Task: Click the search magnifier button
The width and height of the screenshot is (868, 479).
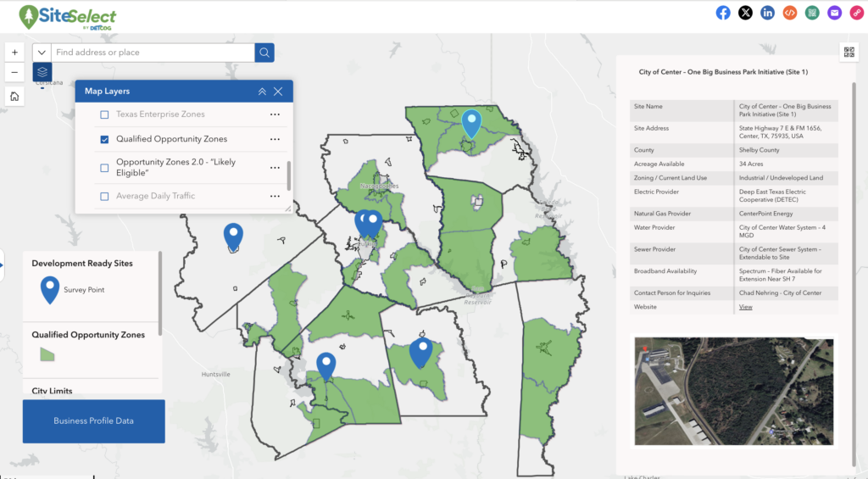Action: tap(264, 53)
